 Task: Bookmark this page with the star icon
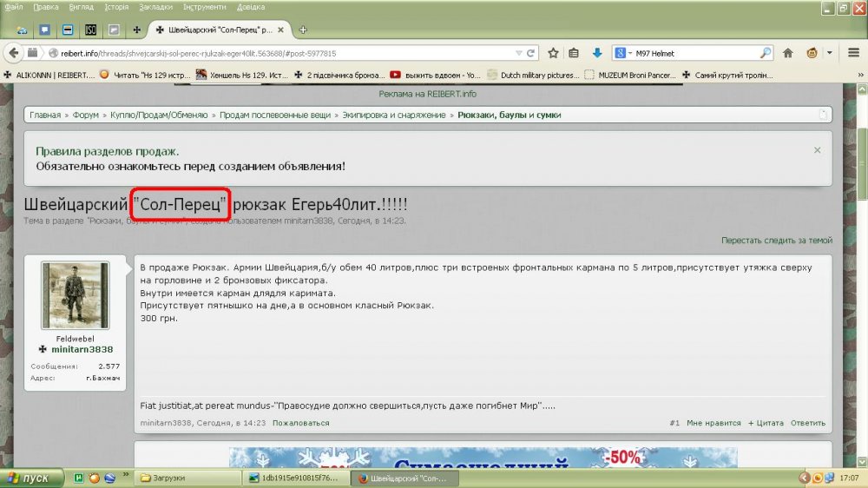click(553, 53)
